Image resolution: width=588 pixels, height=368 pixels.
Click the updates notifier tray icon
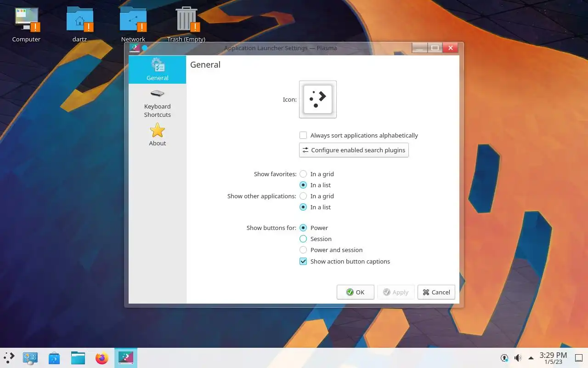tap(504, 358)
